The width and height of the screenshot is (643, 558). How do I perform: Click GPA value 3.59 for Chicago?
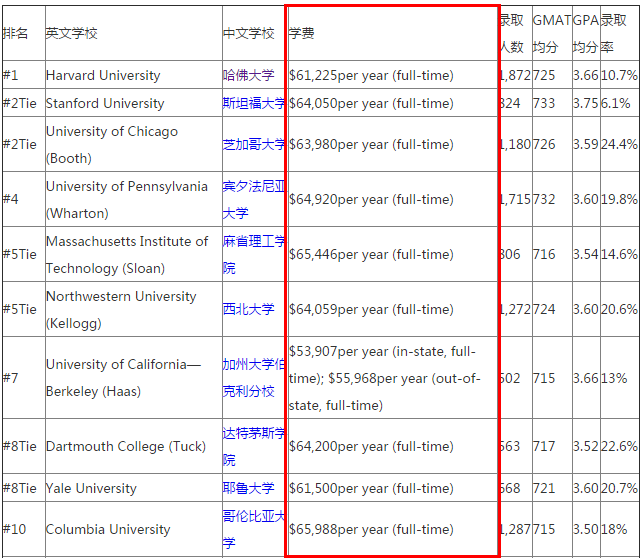tap(586, 144)
